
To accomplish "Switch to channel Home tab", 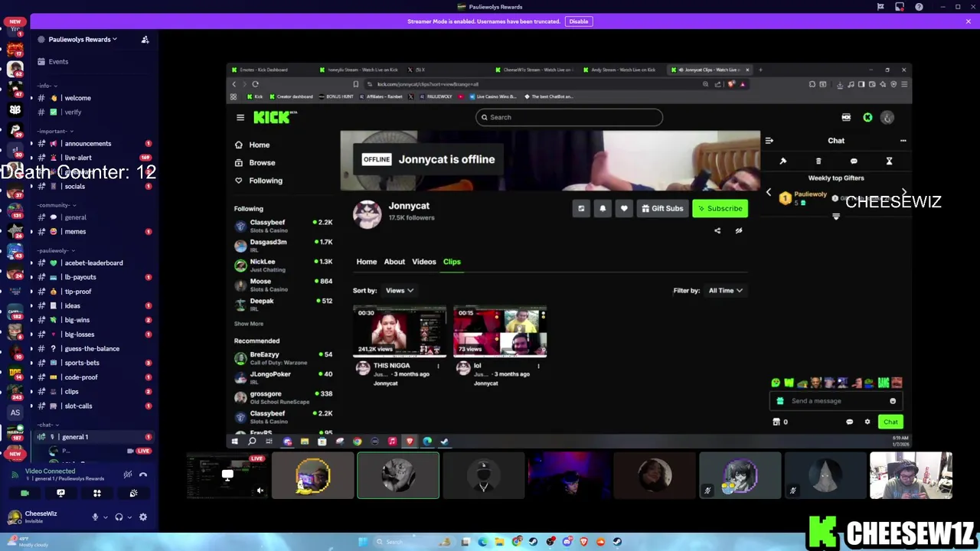I will click(x=367, y=262).
